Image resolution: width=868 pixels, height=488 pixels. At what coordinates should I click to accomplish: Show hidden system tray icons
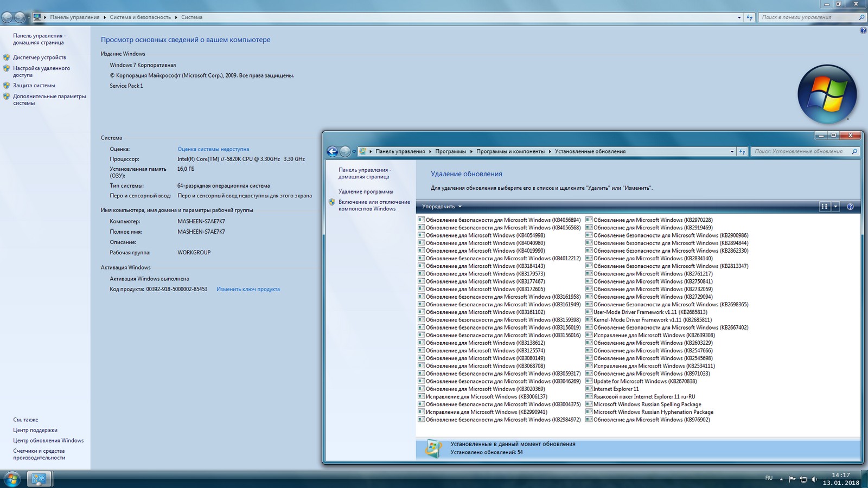tap(781, 479)
